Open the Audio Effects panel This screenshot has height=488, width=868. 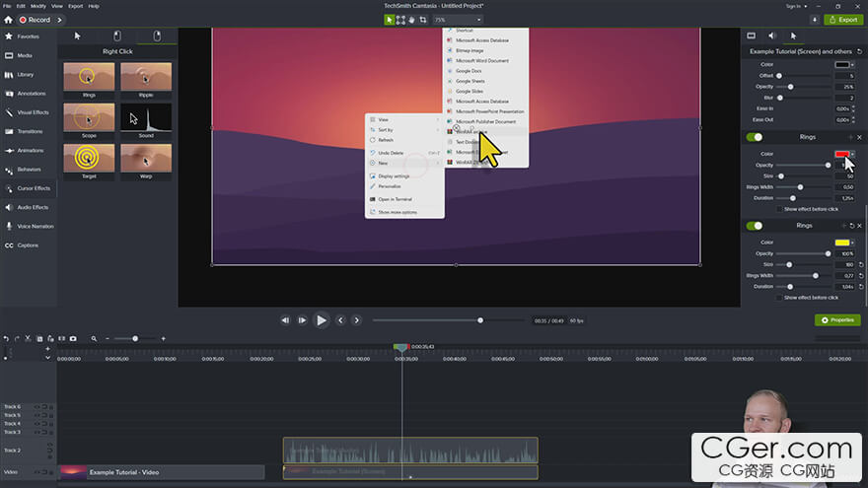click(x=27, y=207)
